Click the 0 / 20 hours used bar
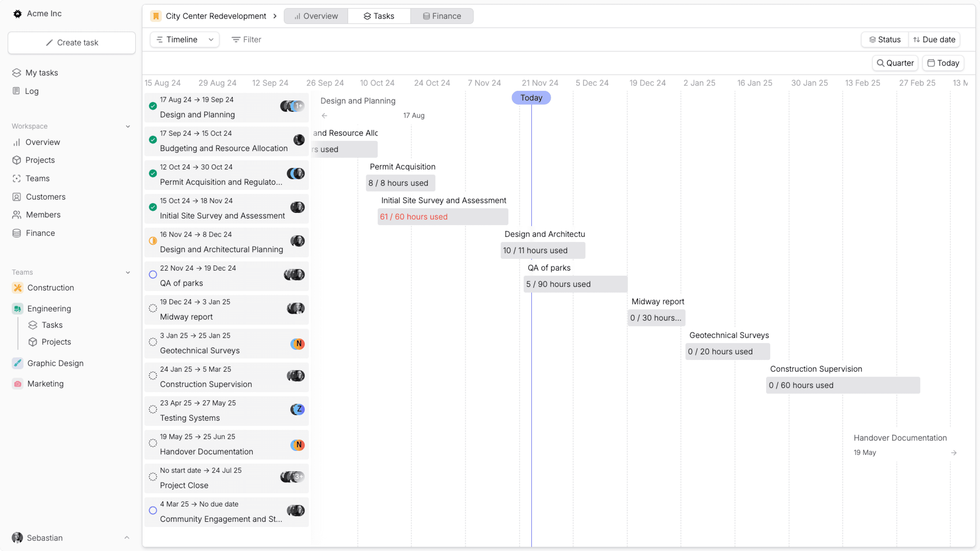Viewport: 980px width, 551px height. [727, 352]
